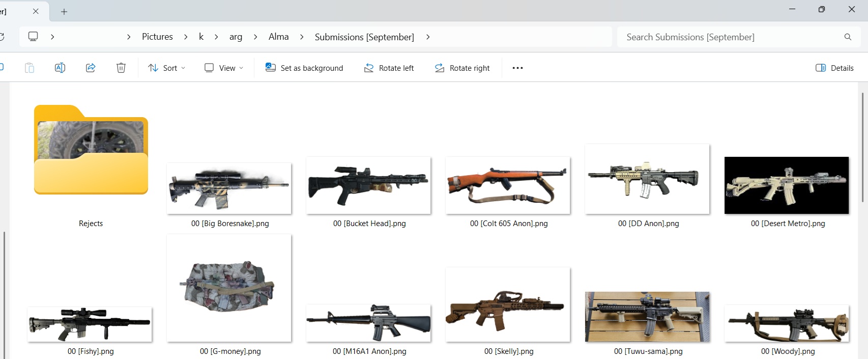This screenshot has height=359, width=868.
Task: Expand chevron after arg breadcrumb
Action: [255, 37]
